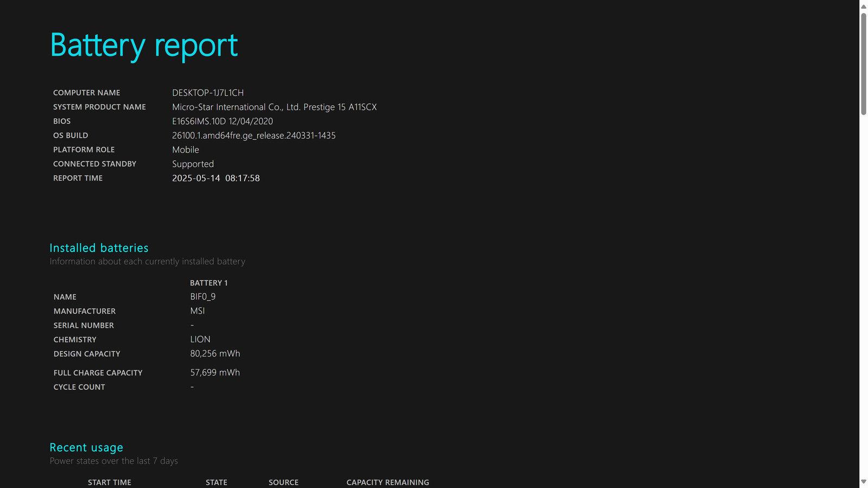Click the SOURCE column header

tap(284, 483)
